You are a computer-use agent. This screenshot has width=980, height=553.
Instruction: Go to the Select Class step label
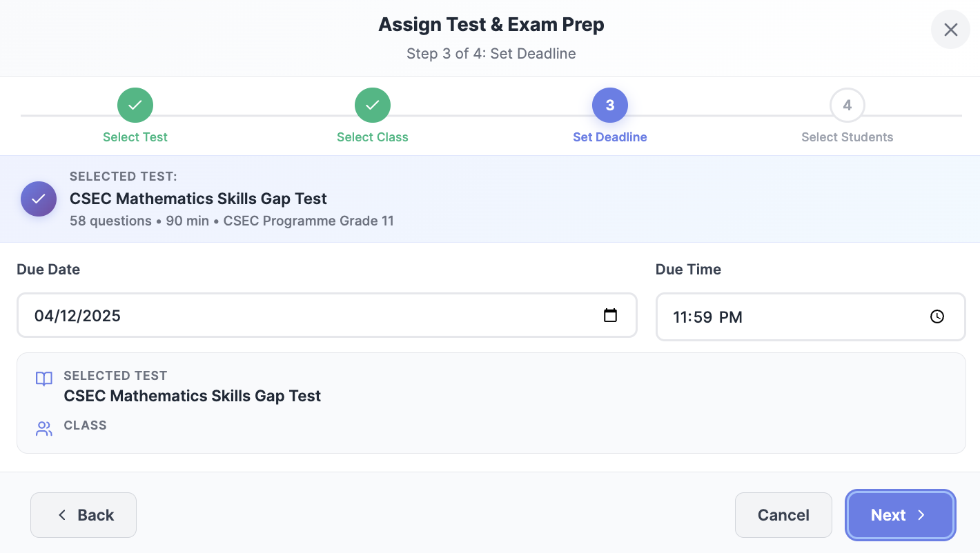(373, 137)
